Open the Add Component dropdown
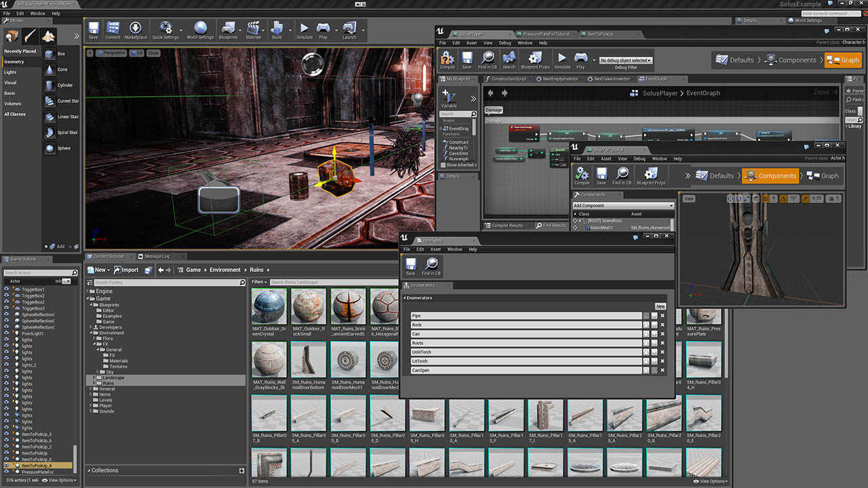The width and height of the screenshot is (868, 488). [x=623, y=205]
